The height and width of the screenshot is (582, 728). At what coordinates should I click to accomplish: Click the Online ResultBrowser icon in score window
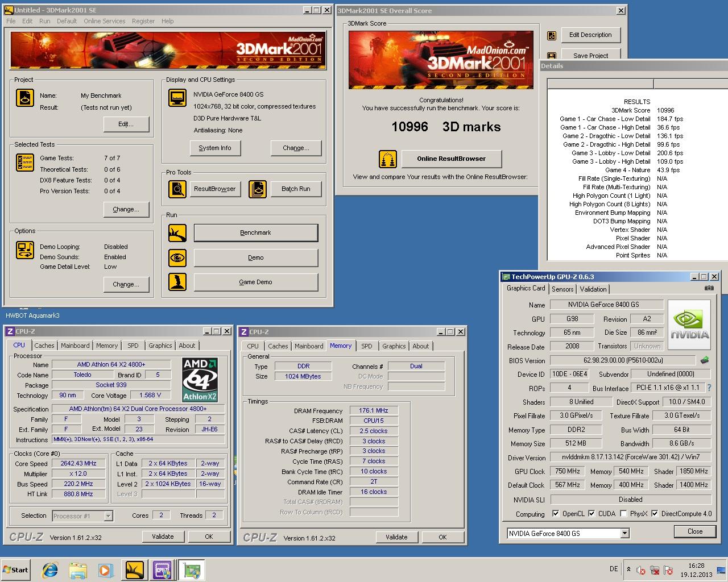(388, 159)
